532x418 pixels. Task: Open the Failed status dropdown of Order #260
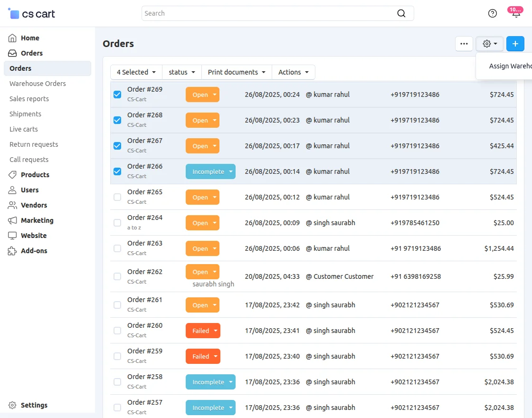(x=203, y=331)
